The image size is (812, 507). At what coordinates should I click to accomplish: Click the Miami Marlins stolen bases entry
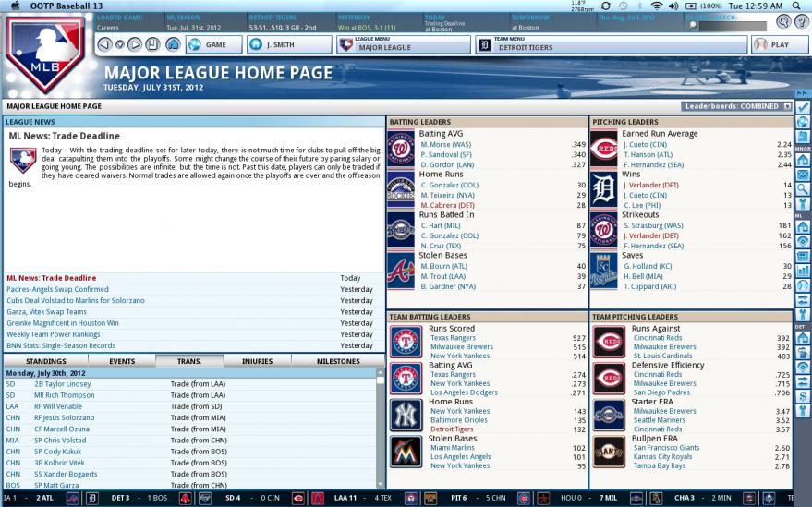(453, 448)
